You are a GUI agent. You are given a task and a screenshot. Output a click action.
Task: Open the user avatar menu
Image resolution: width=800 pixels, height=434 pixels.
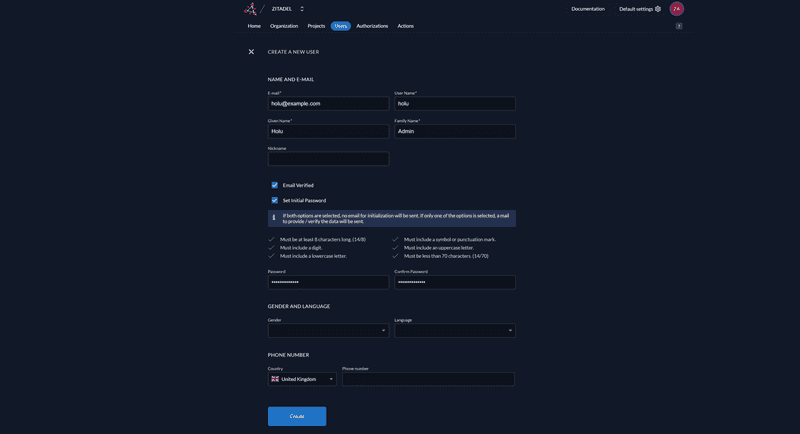point(677,9)
